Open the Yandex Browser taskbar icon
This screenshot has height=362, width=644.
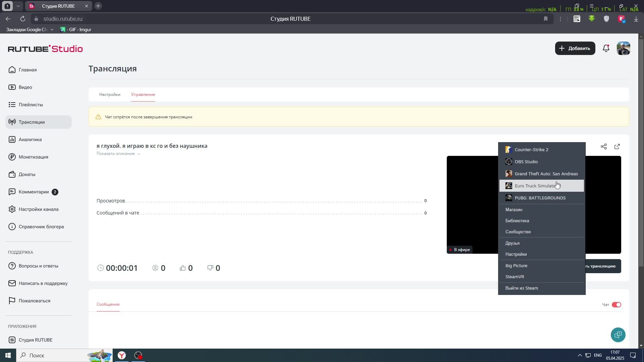122,355
